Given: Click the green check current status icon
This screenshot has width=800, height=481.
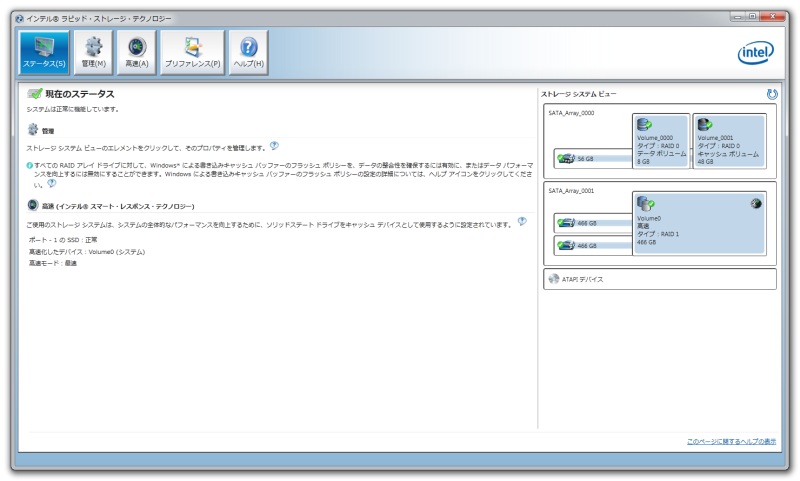Looking at the screenshot, I should pyautogui.click(x=34, y=93).
